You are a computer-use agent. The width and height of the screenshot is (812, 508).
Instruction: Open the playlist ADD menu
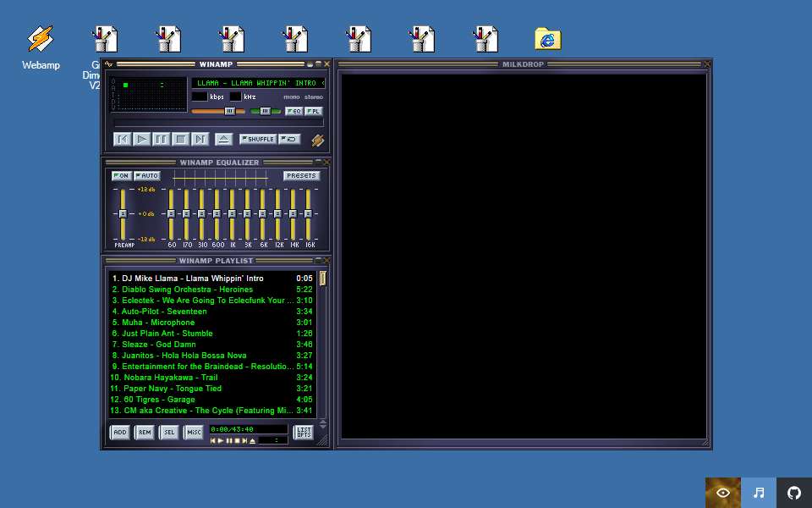tap(119, 433)
